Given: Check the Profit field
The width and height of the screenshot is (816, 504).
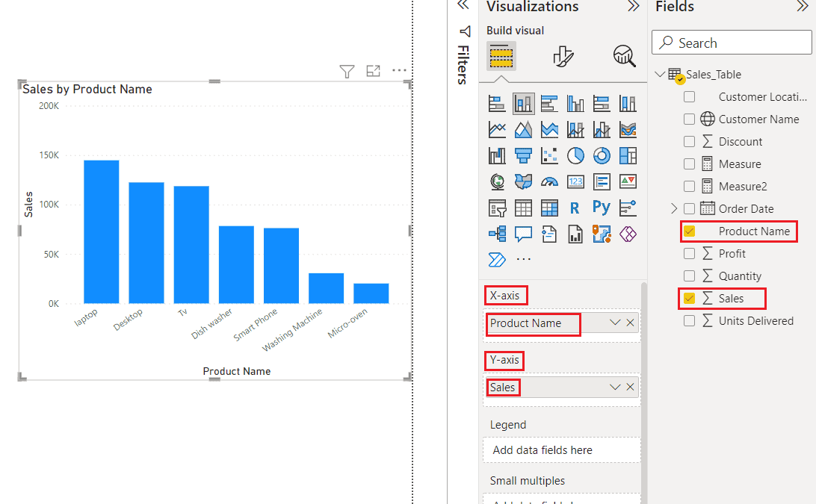Looking at the screenshot, I should click(x=689, y=253).
